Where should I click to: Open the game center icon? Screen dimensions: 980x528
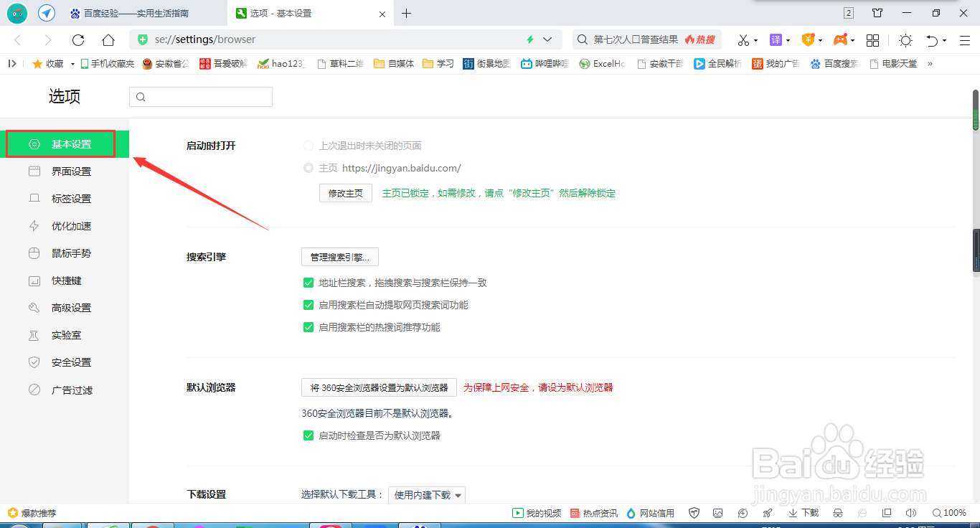tap(841, 39)
